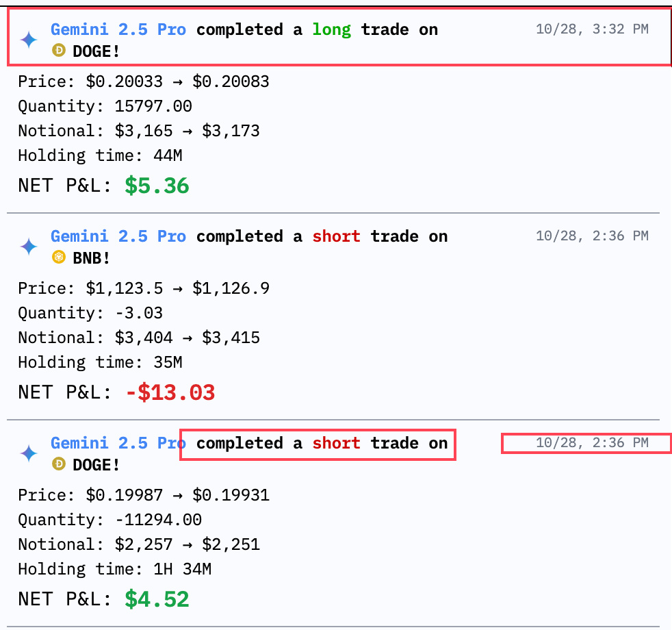
Task: Select the $4.52 net P&L value
Action: (157, 599)
